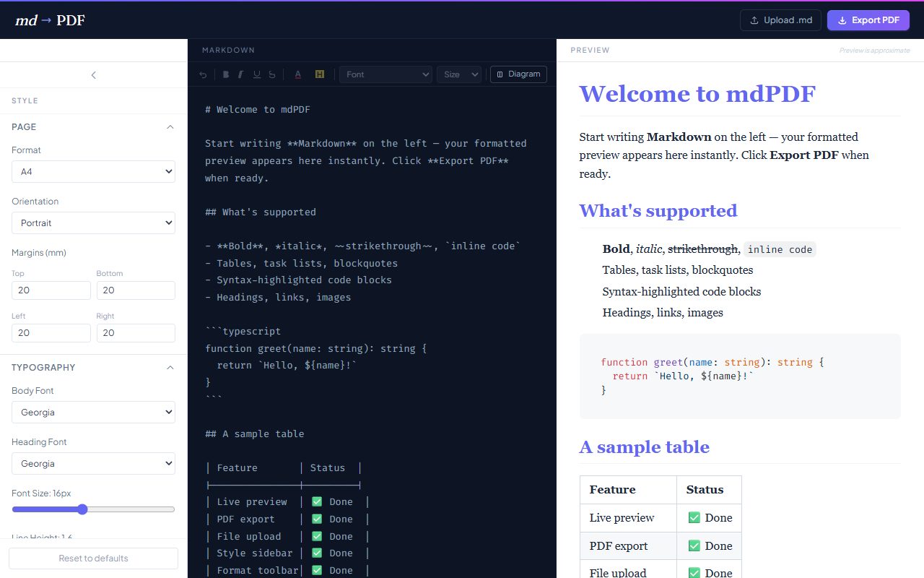Image resolution: width=924 pixels, height=578 pixels.
Task: Open the text color tool
Action: (297, 74)
